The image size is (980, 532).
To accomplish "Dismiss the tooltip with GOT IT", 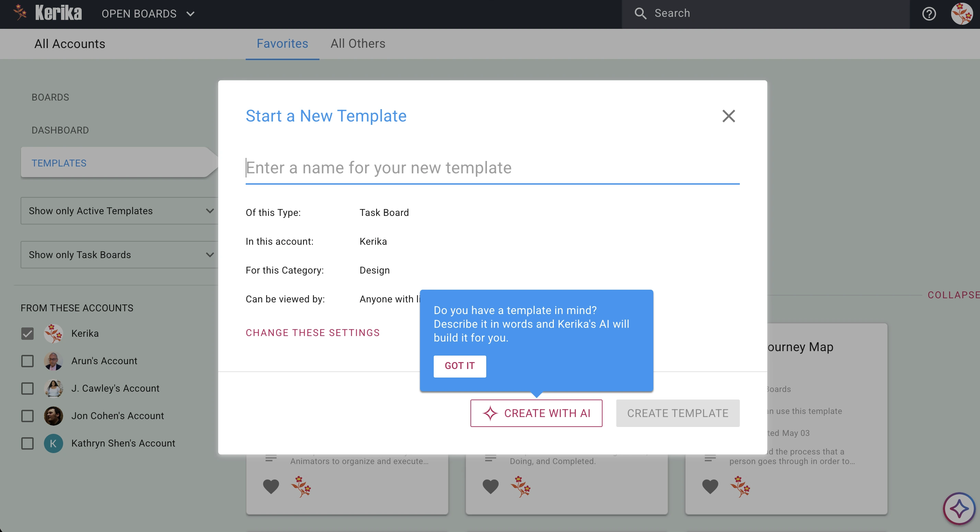I will pos(459,366).
